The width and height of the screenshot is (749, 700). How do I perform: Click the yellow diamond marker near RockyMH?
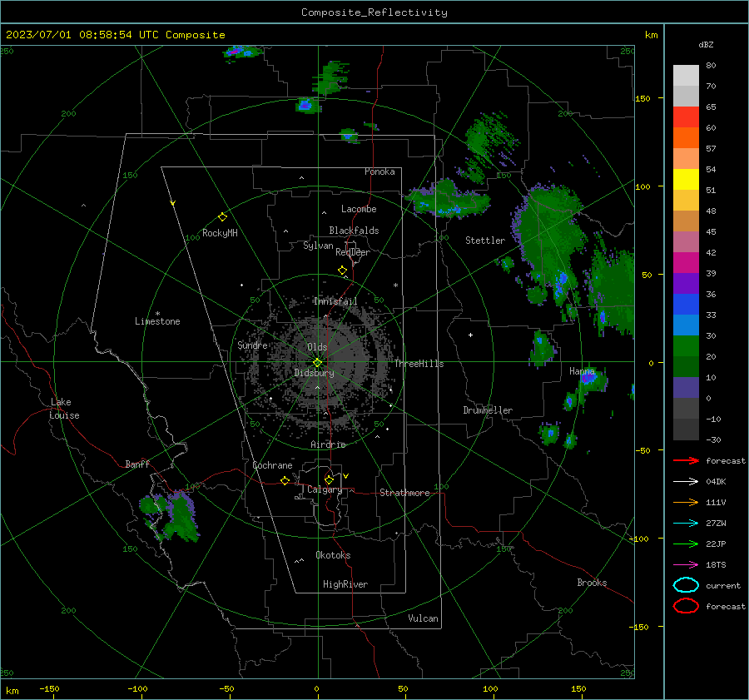(222, 217)
